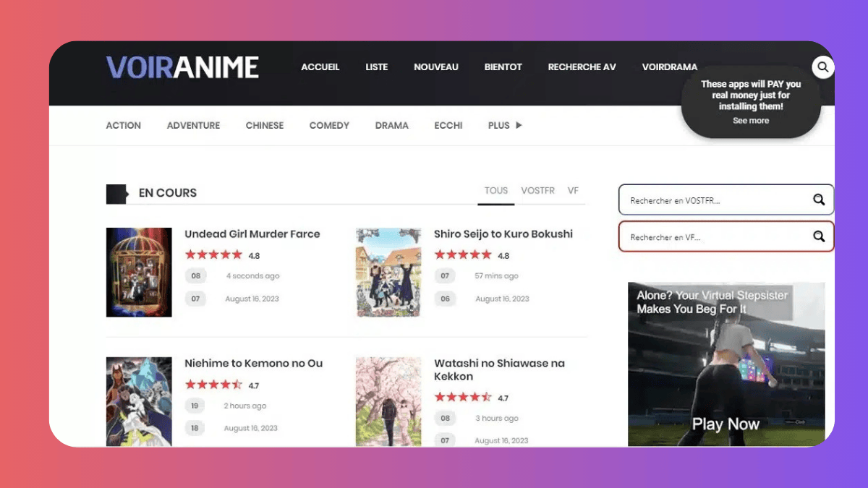Open the LISTE menu item
Image resolution: width=868 pixels, height=488 pixels.
coord(377,67)
